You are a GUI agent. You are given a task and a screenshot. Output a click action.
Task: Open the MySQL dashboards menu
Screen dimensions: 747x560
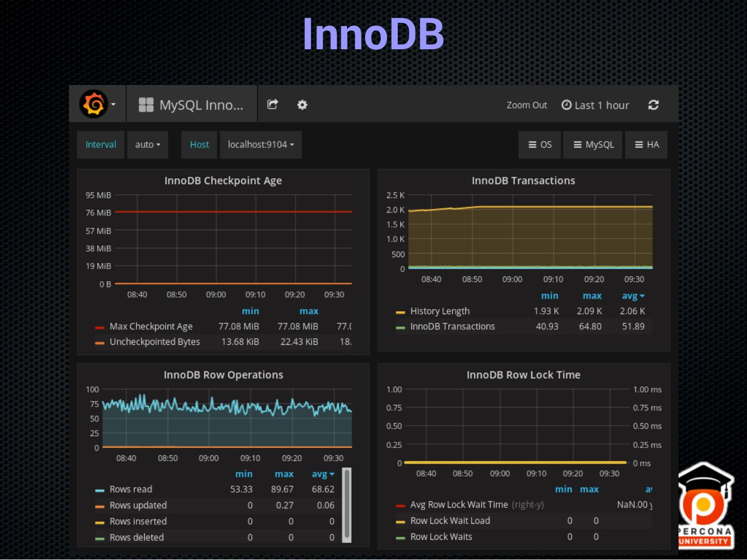[x=593, y=145]
